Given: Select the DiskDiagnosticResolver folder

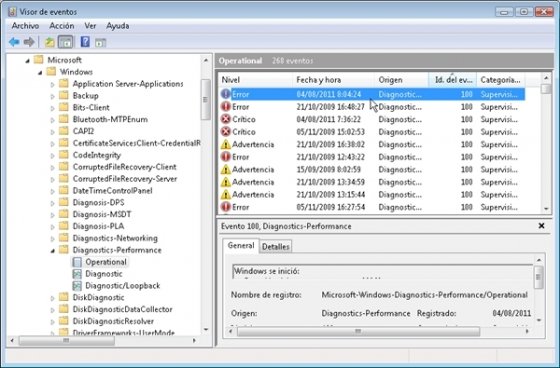Looking at the screenshot, I should pyautogui.click(x=113, y=321).
